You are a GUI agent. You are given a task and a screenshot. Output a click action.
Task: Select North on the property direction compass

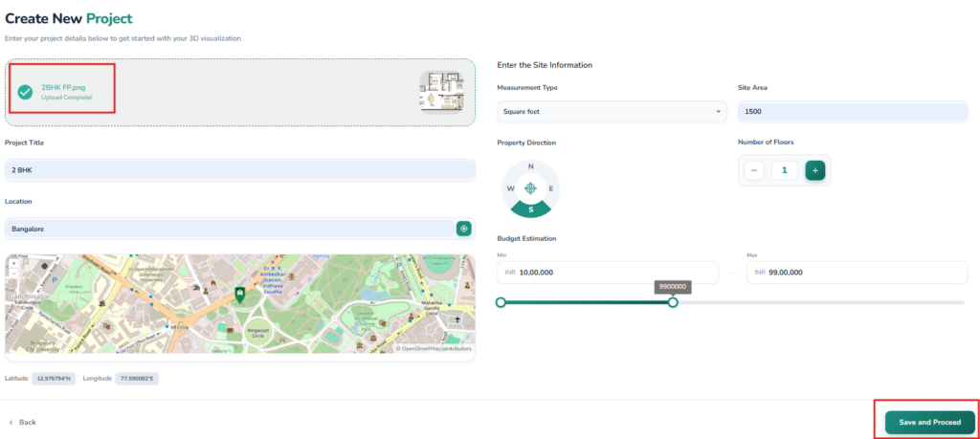click(x=530, y=165)
